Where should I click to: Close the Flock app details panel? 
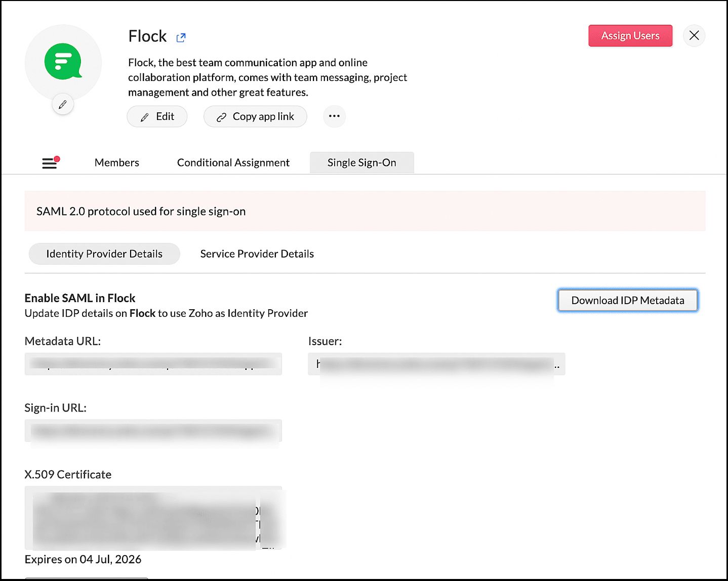694,35
